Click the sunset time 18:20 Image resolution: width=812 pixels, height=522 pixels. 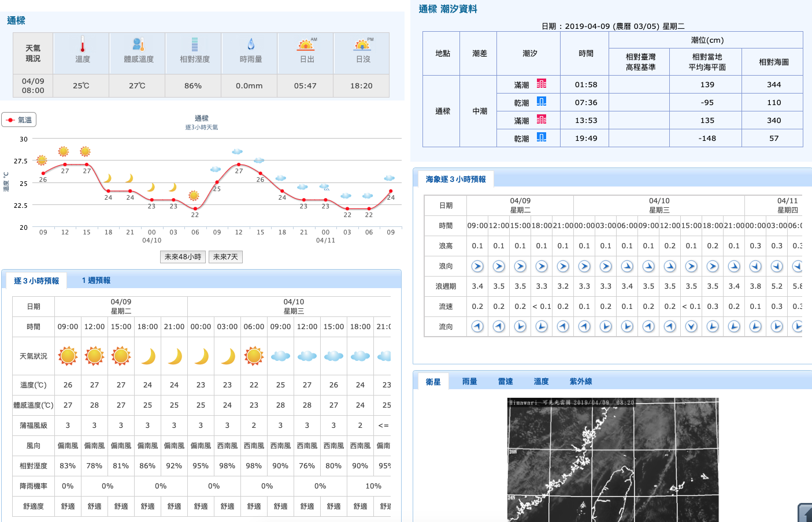(361, 86)
